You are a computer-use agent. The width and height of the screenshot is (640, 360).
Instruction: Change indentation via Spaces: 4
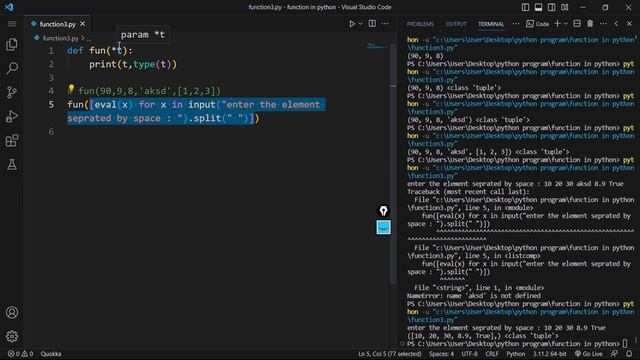[x=441, y=354]
